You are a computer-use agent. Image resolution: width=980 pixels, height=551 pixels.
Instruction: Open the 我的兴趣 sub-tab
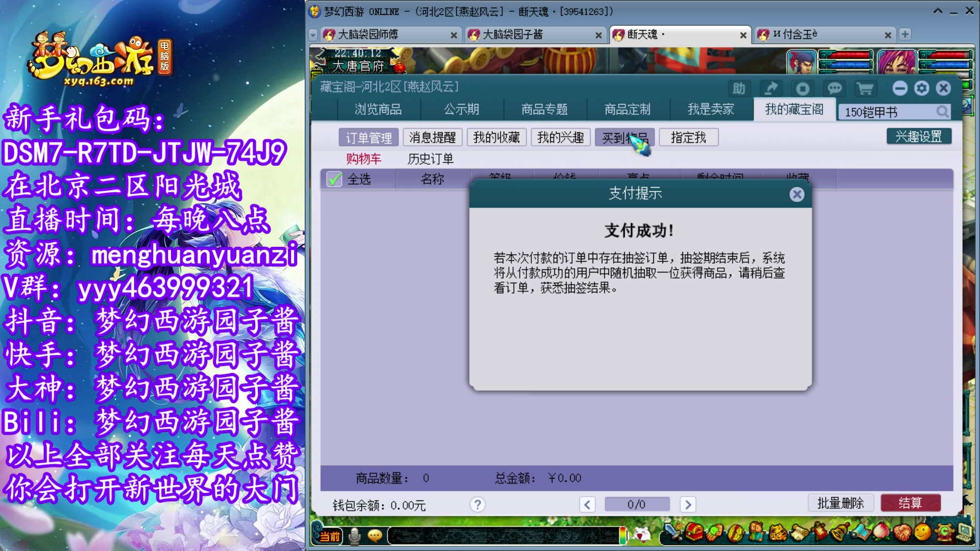coord(560,137)
